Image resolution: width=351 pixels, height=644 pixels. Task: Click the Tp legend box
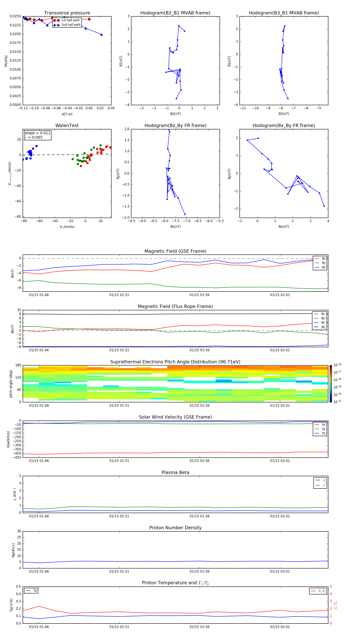pos(31,591)
